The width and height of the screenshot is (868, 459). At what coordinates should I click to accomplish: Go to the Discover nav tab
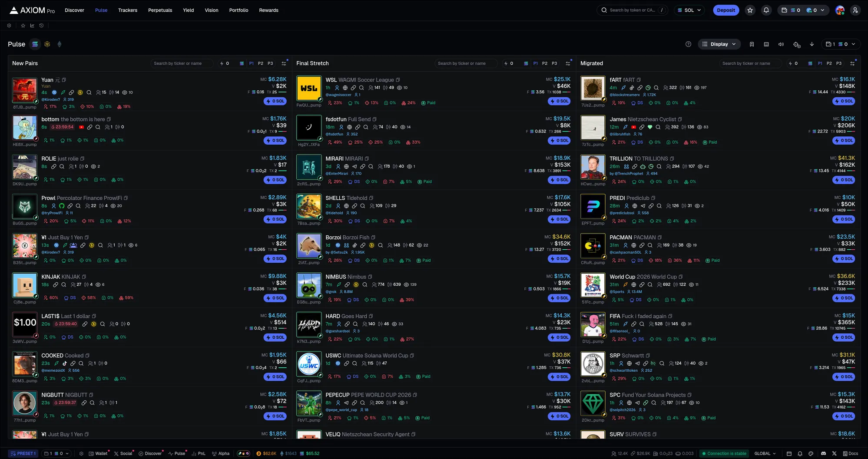(74, 10)
